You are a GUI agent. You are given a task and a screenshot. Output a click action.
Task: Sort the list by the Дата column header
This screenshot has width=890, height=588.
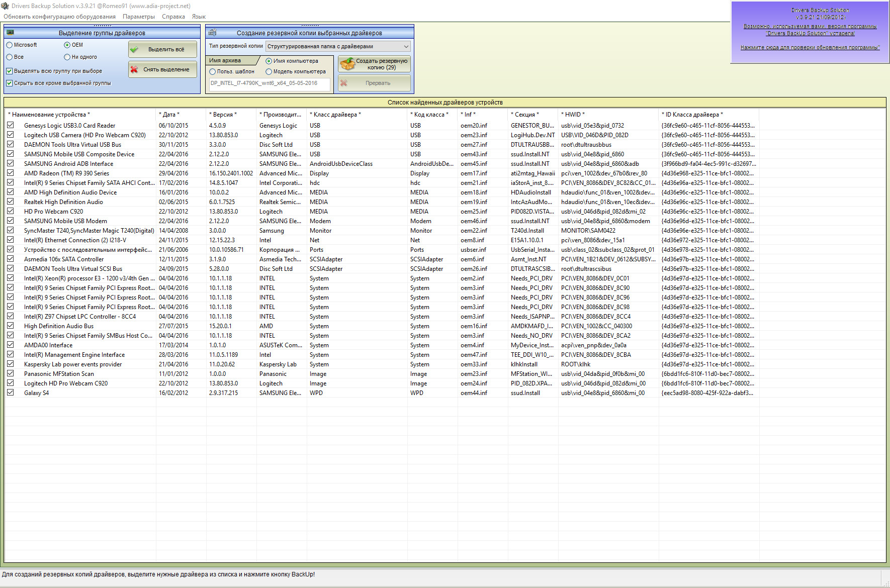(x=169, y=115)
